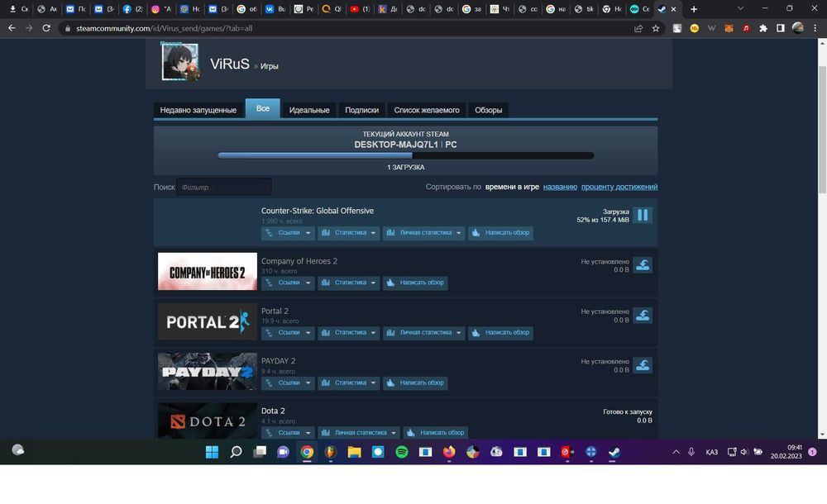Open Ссылки dropdown for PAYDAY 2
The height and width of the screenshot is (504, 827).
288,383
